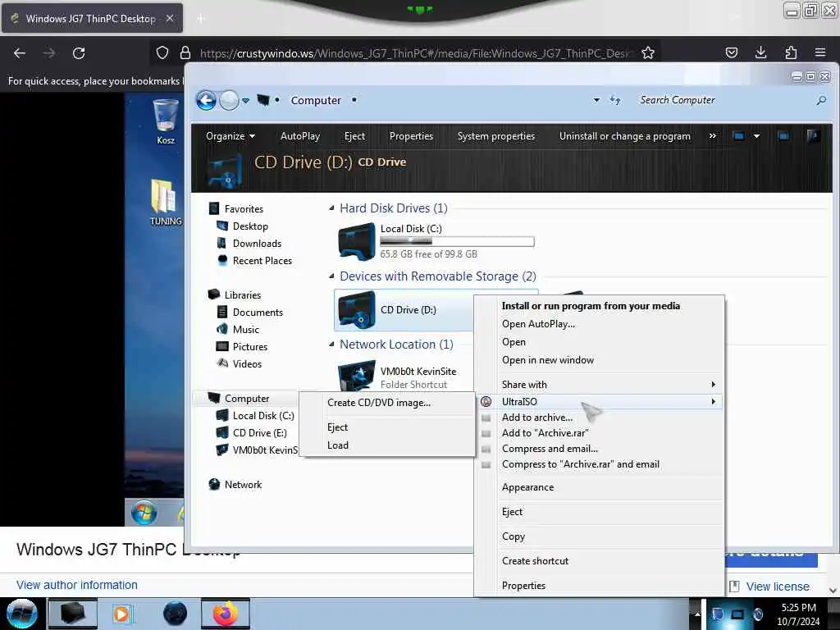840x630 pixels.
Task: Select CD Drive (E:) in the navigation tree
Action: tap(260, 433)
